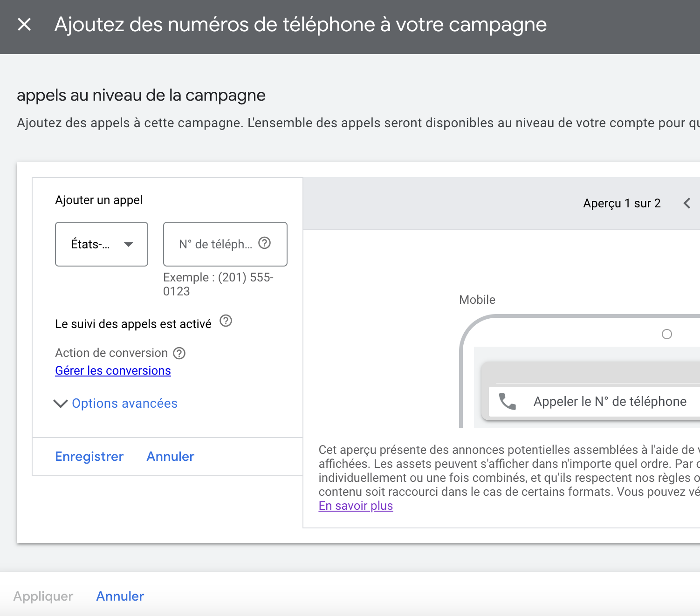Open the États-Unis country dropdown
This screenshot has height=616, width=700.
[102, 244]
